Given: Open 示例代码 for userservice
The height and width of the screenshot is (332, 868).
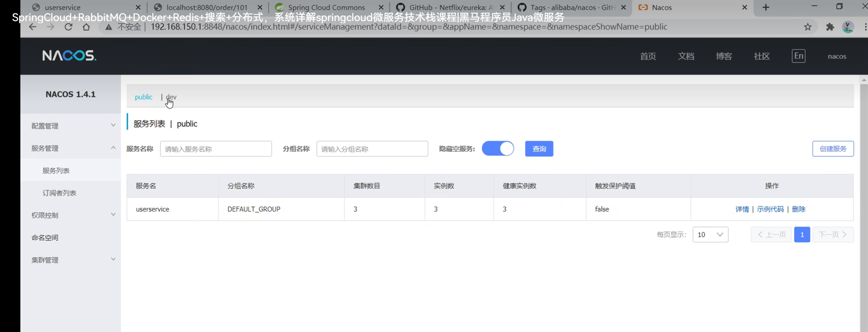Looking at the screenshot, I should (x=770, y=209).
